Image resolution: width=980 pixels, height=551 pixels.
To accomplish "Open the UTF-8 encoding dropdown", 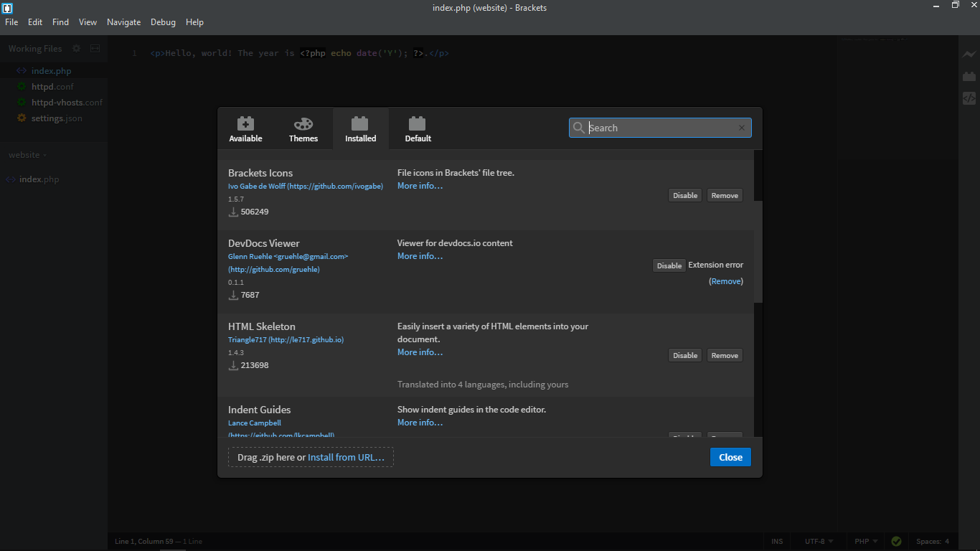I will coord(819,542).
